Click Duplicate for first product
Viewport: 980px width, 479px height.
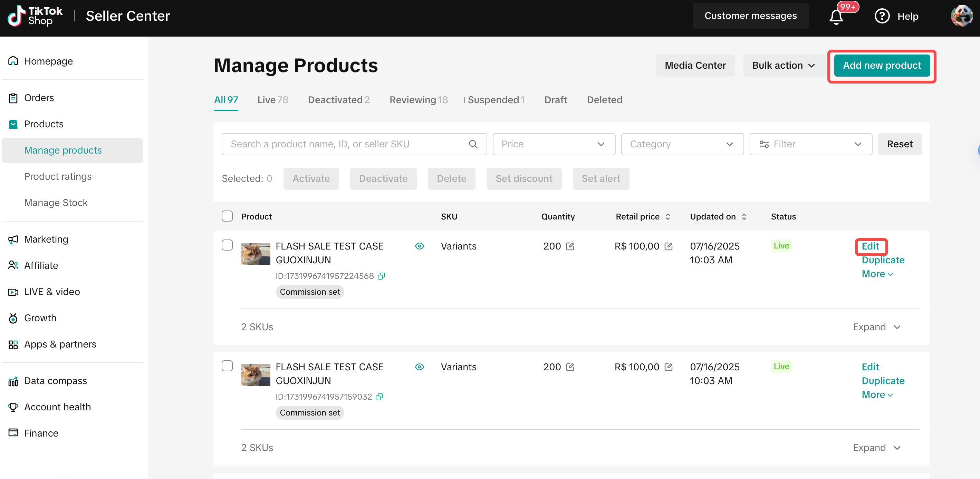pyautogui.click(x=883, y=260)
